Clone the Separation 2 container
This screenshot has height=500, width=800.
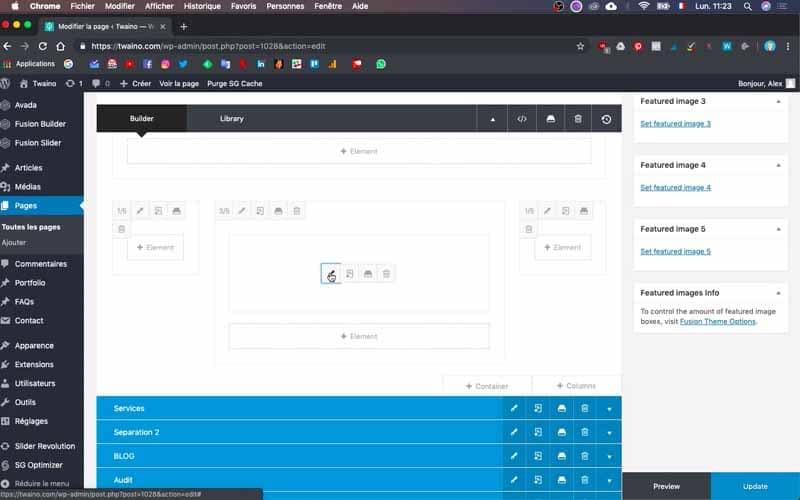tap(538, 432)
